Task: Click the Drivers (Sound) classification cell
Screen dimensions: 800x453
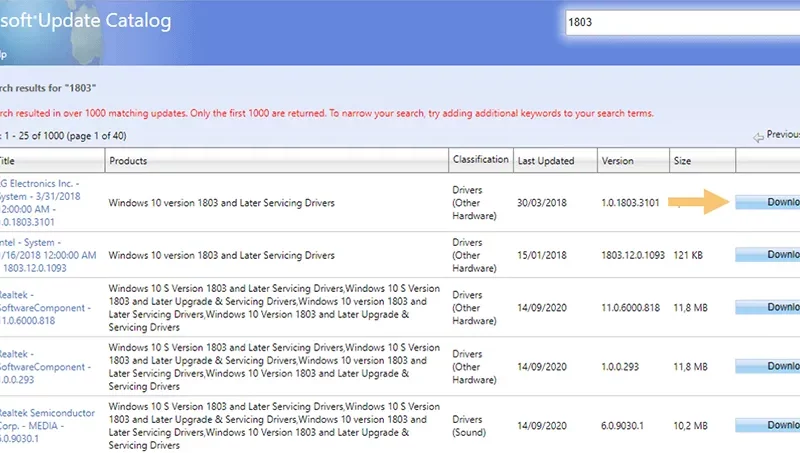Action: tap(469, 425)
